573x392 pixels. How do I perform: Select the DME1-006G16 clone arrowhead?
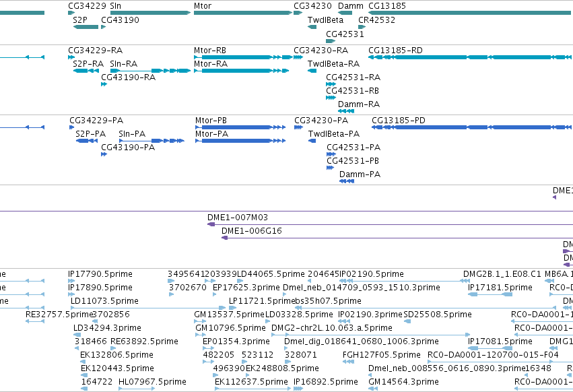pyautogui.click(x=224, y=238)
